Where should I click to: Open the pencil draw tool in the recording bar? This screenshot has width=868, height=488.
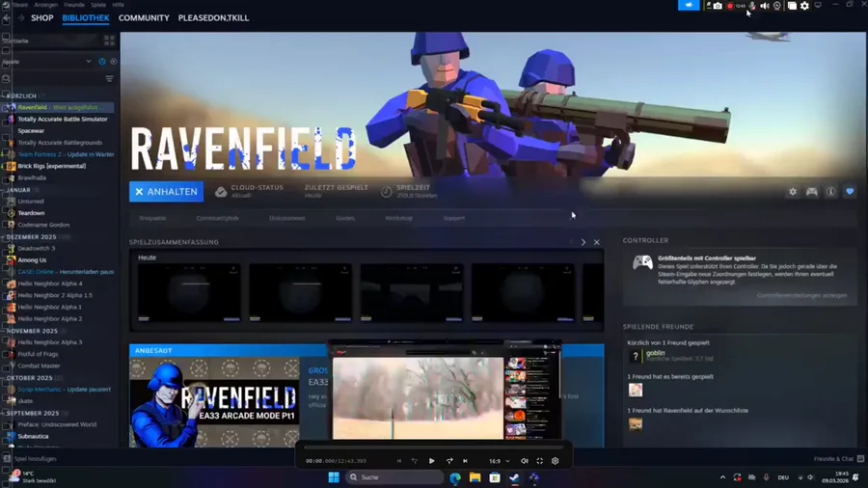click(708, 6)
